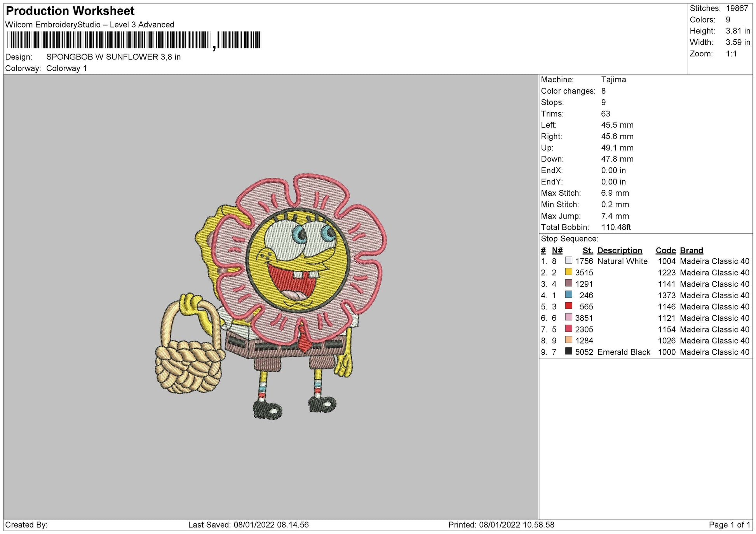Click the Machine value 'Tajima'
Screen dimensions: 756x534
[614, 80]
